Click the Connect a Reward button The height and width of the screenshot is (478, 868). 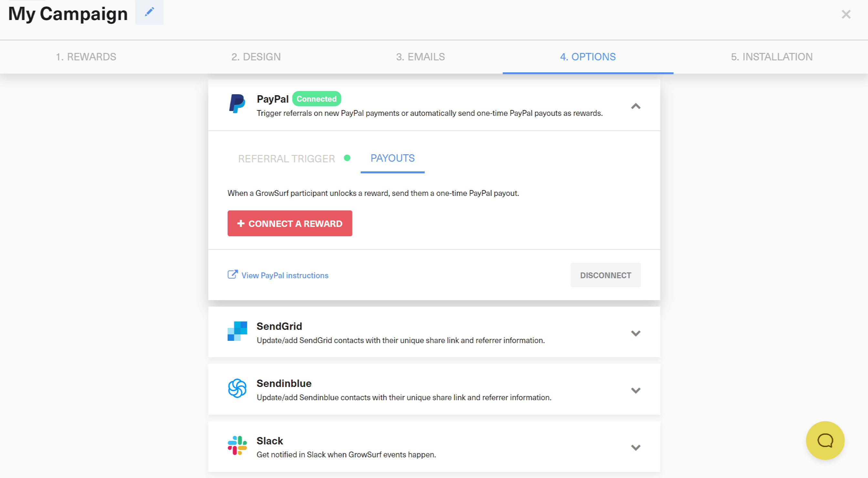click(289, 223)
